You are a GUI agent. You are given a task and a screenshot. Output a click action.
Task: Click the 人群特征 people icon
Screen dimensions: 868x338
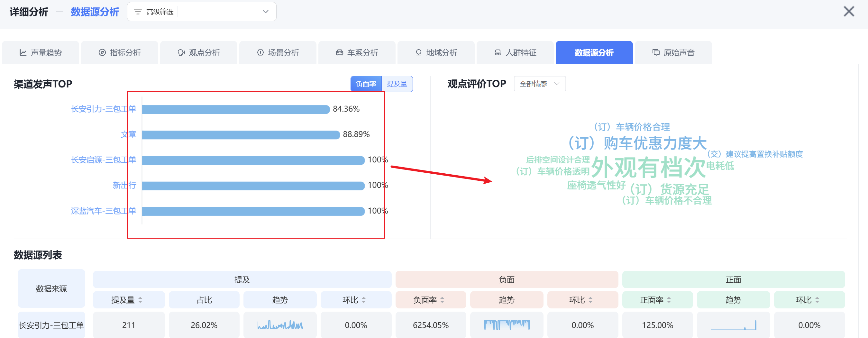click(498, 52)
